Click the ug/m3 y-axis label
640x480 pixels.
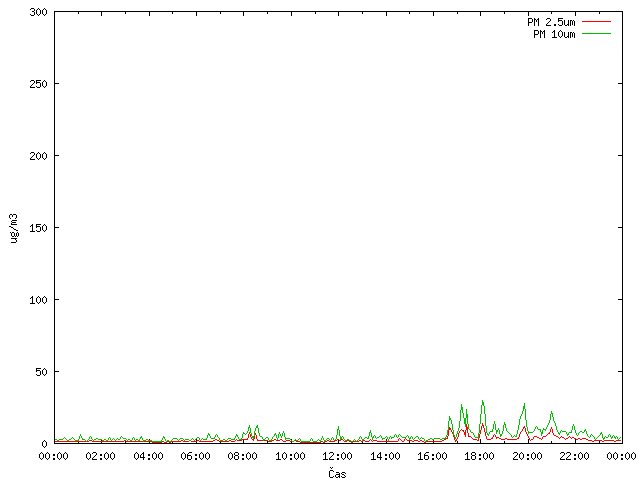click(x=14, y=228)
